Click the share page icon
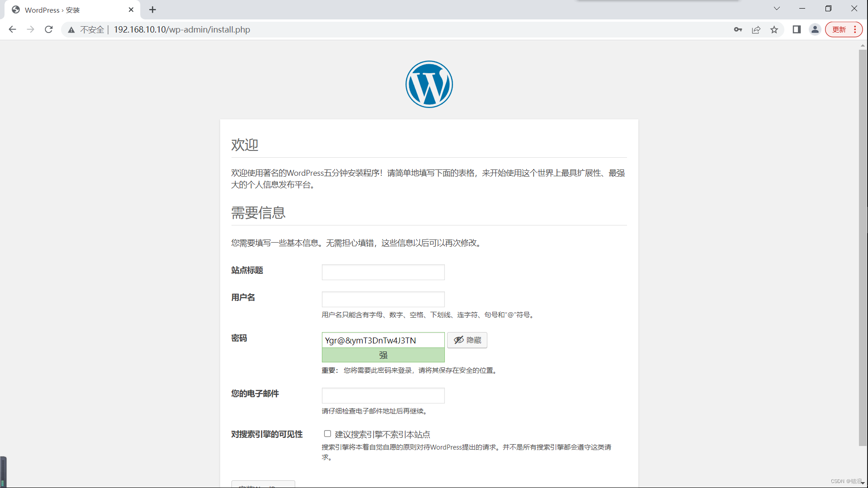The image size is (868, 488). click(756, 29)
